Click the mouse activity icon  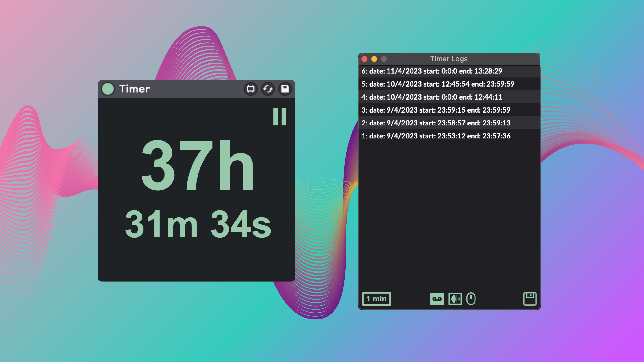tap(471, 299)
